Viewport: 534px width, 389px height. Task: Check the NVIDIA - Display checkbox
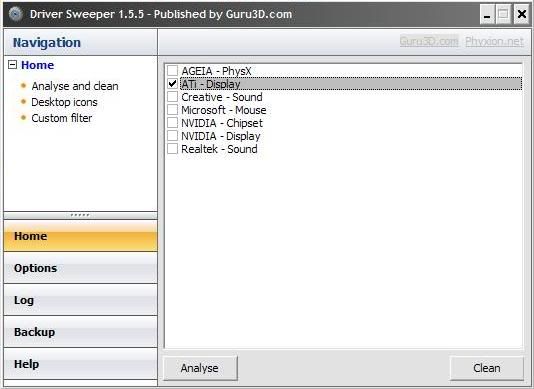coord(172,136)
